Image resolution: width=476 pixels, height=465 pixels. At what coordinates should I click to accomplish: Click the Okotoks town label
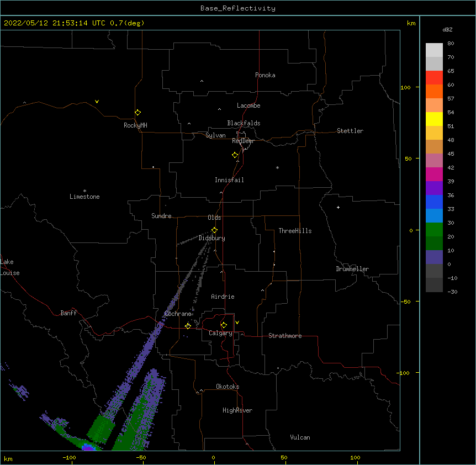(228, 387)
